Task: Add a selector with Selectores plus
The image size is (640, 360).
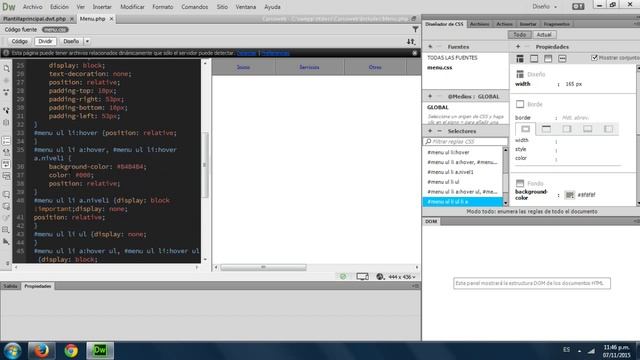Action: 430,131
